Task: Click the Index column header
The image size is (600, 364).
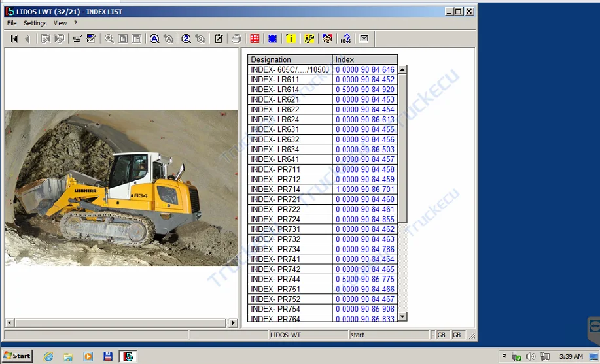Action: click(365, 59)
